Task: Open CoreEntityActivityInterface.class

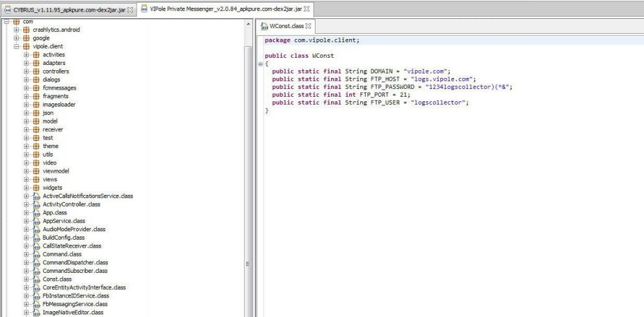Action: (x=84, y=288)
